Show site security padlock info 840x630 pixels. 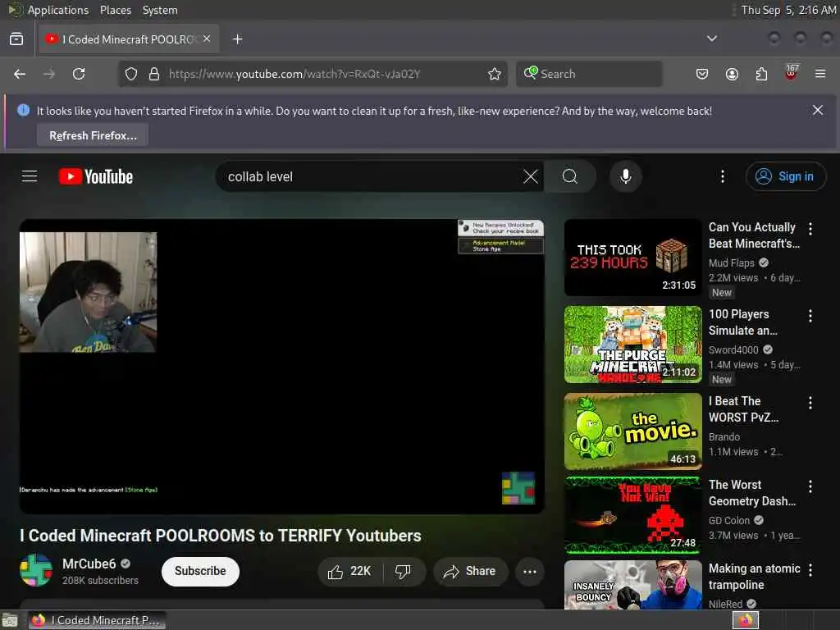(154, 74)
